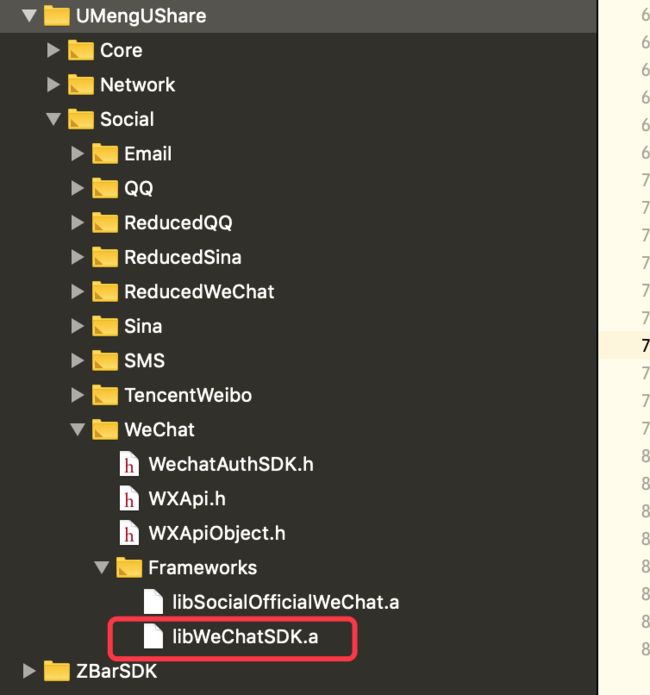The width and height of the screenshot is (650, 695).
Task: Select the Email folder name
Action: tap(148, 154)
